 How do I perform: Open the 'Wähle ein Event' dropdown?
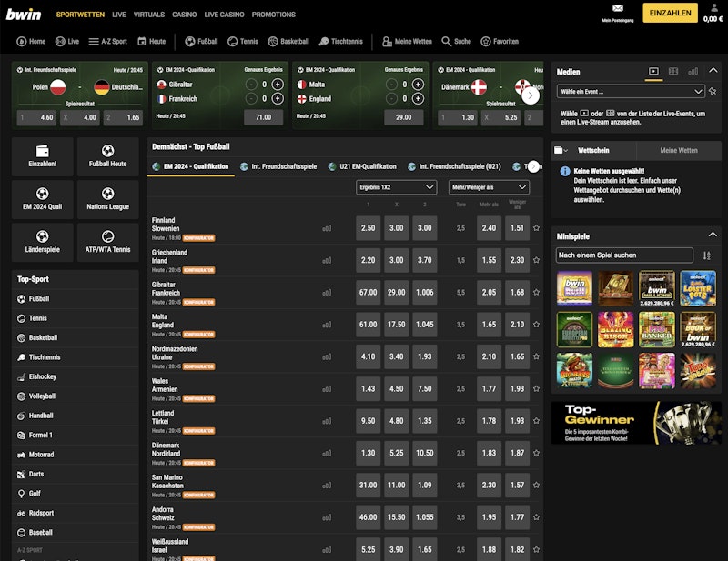point(631,91)
